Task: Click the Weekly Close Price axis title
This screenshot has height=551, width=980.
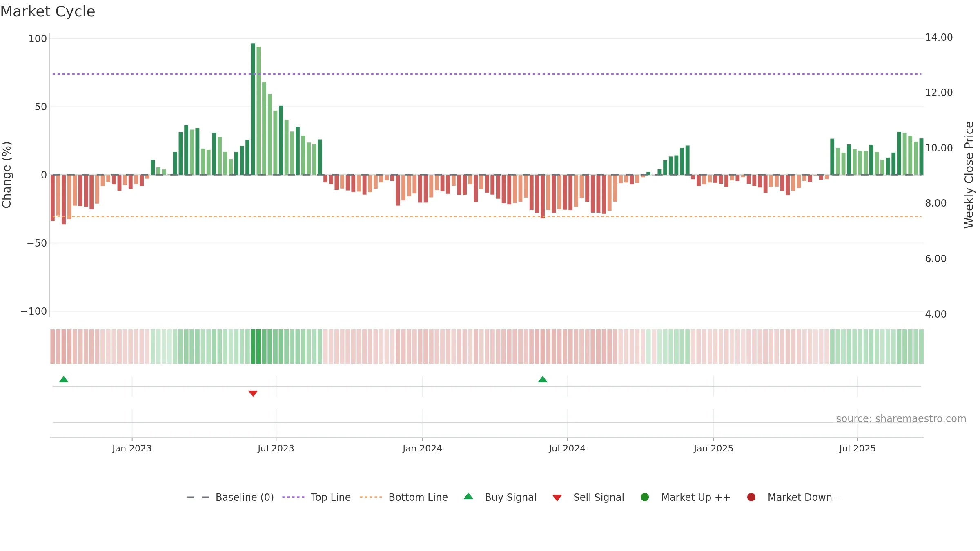Action: tap(969, 175)
